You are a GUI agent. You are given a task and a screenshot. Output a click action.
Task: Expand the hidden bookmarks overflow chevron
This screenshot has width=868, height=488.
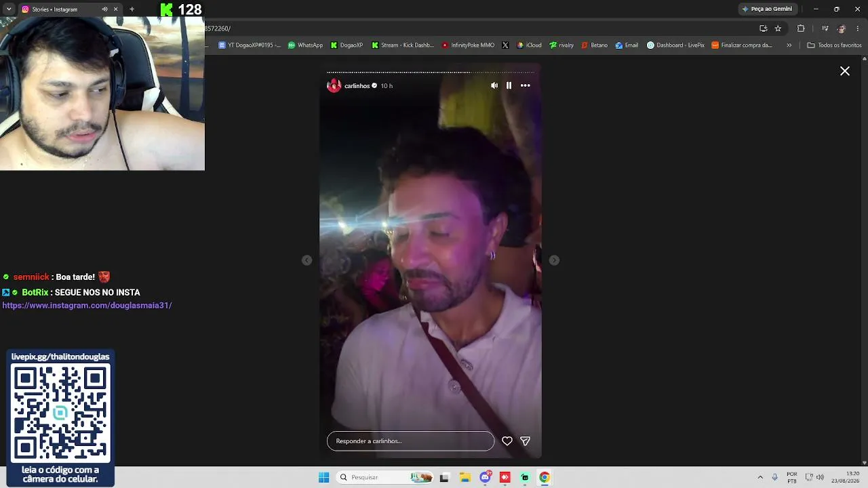(x=789, y=45)
